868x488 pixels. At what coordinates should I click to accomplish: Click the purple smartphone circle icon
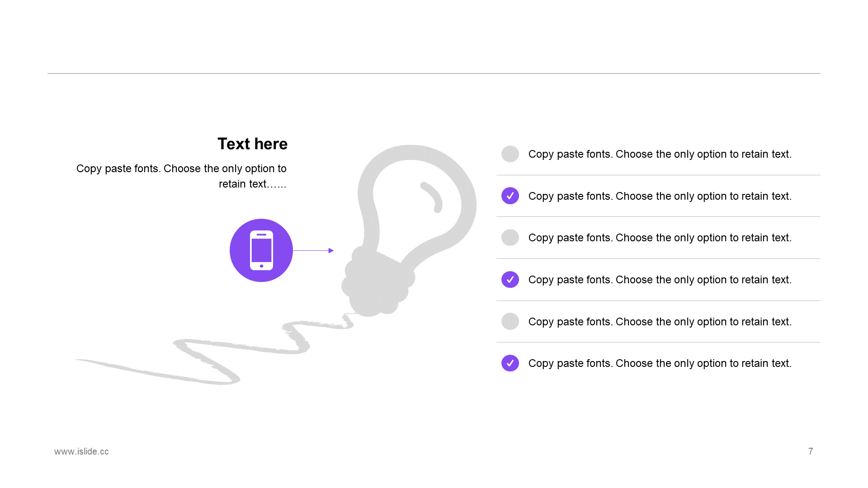pos(261,250)
